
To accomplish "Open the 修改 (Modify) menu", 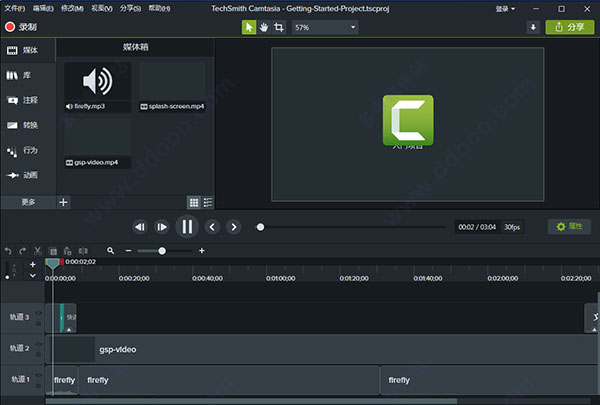I will coord(72,8).
